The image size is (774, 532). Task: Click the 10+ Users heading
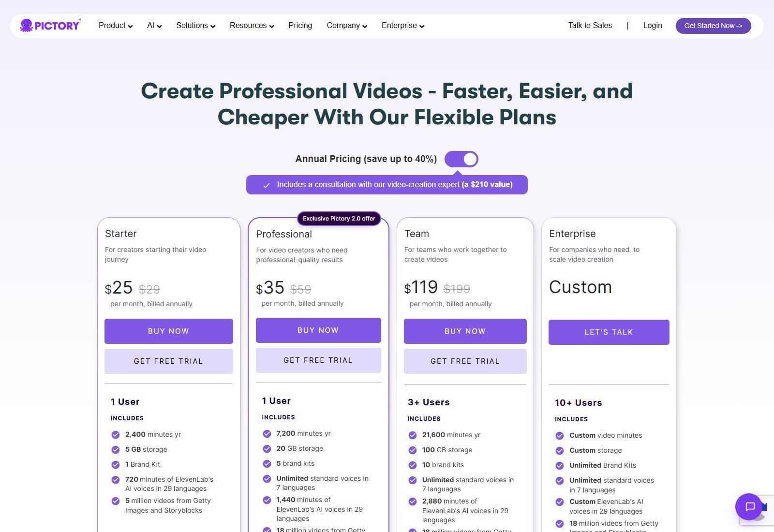[x=579, y=403]
